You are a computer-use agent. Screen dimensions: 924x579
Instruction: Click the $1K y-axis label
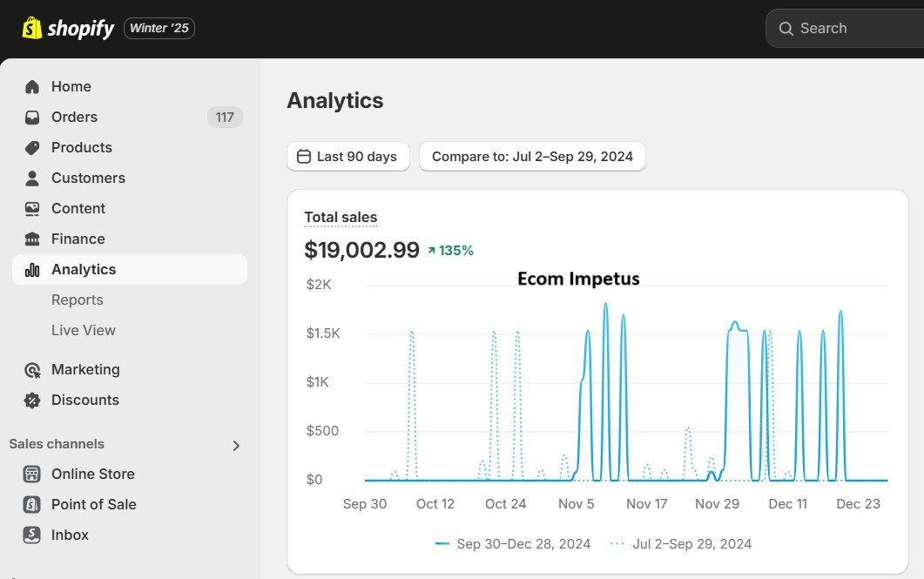pyautogui.click(x=317, y=382)
